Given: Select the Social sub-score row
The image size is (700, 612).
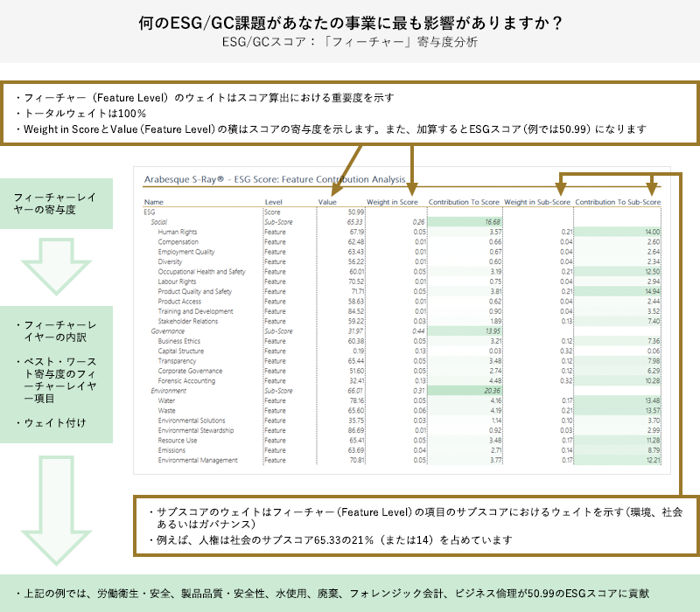Looking at the screenshot, I should tap(159, 222).
